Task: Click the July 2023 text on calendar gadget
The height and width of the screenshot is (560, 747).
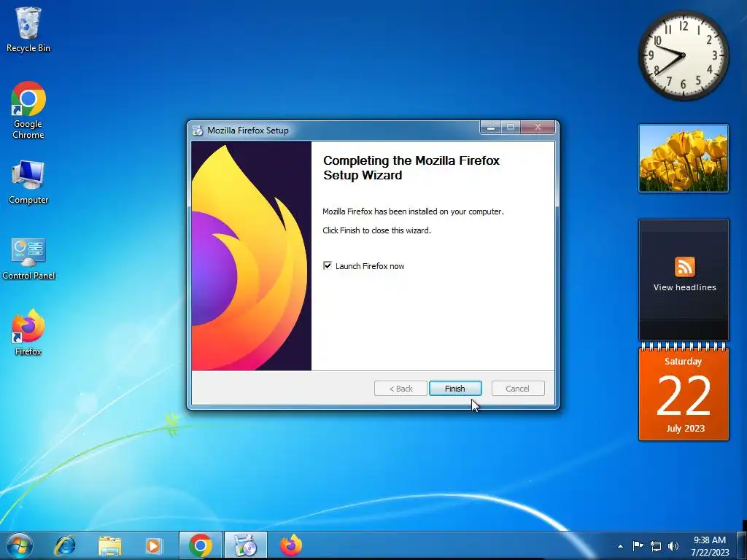Action: (x=685, y=428)
